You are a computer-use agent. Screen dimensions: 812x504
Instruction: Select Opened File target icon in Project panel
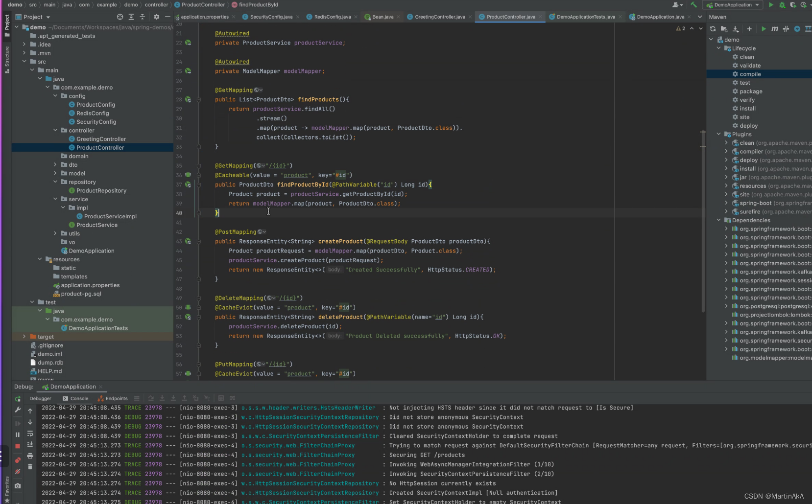pos(120,17)
